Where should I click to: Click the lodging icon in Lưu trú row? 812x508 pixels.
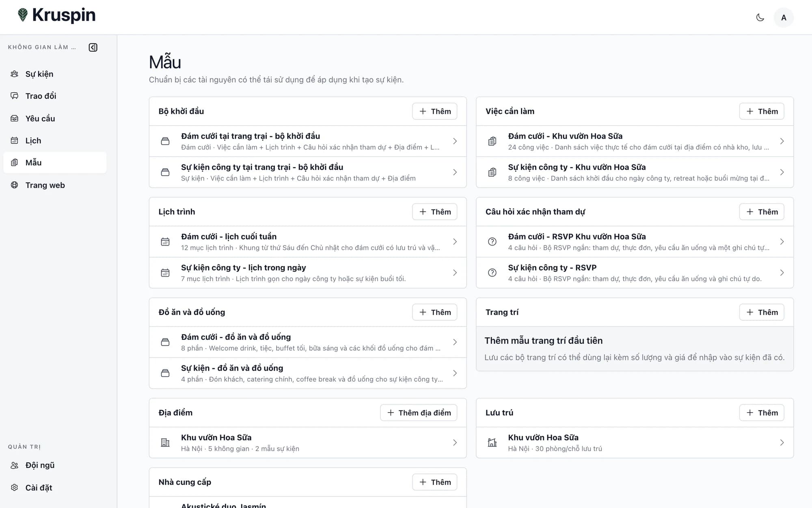492,443
